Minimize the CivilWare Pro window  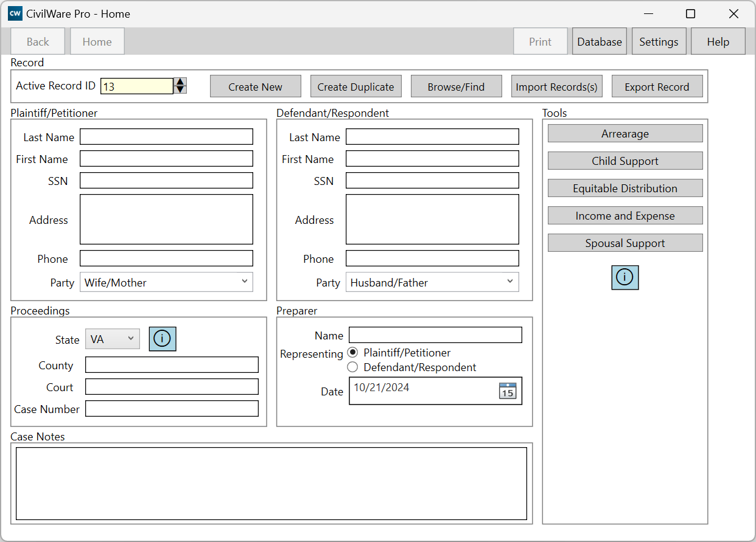click(649, 13)
